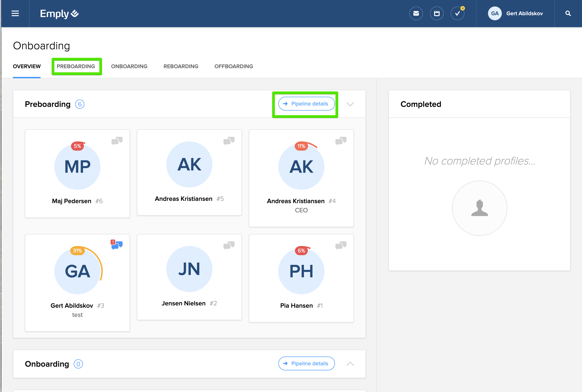Open the tasks checkmark icon with badge
The width and height of the screenshot is (582, 392).
[457, 14]
